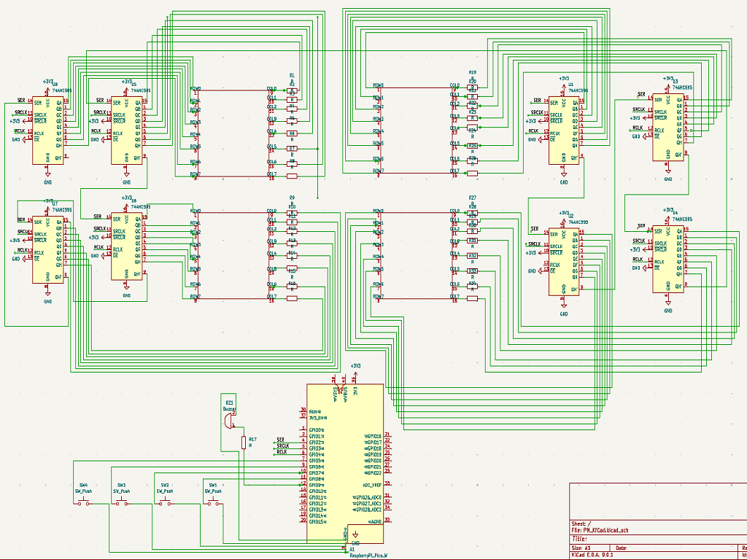Click ROW0 label on lower-right LED matrix
Image resolution: width=747 pixels, height=560 pixels.
[x=379, y=211]
